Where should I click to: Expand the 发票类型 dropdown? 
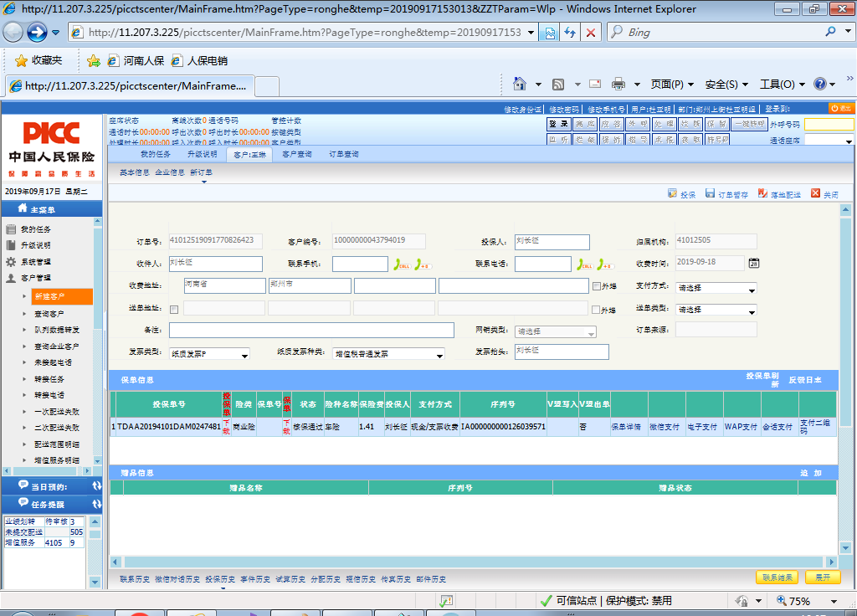click(209, 354)
